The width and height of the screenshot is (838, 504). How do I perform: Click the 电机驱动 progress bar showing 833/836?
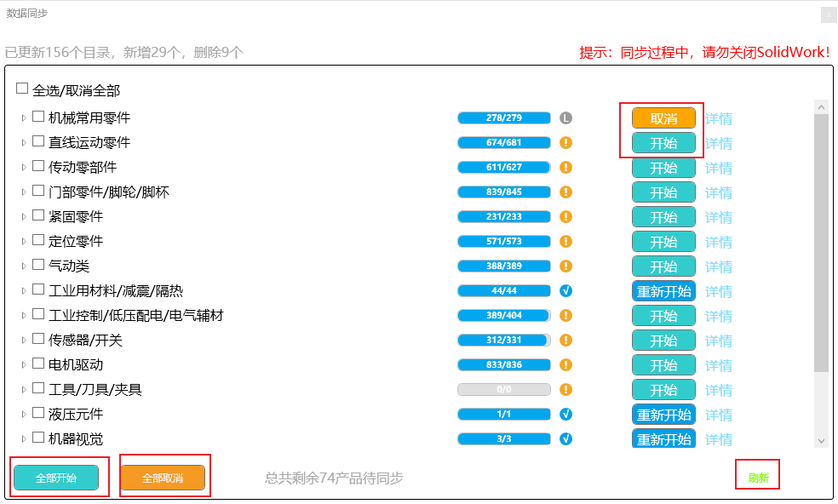(x=504, y=364)
